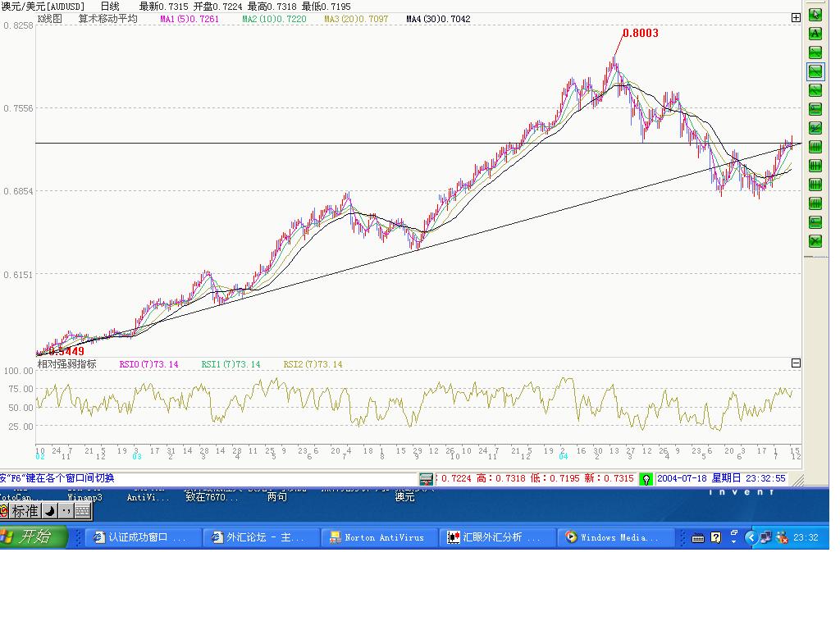
Task: Click the IME 标准 mode button
Action: click(x=25, y=511)
